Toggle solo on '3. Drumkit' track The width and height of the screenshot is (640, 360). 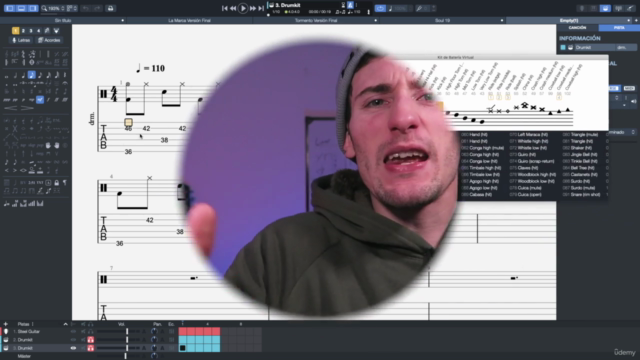tap(91, 348)
